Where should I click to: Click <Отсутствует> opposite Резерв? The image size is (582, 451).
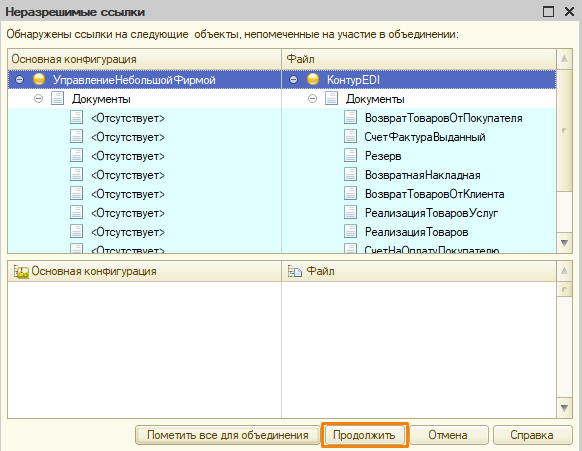128,156
